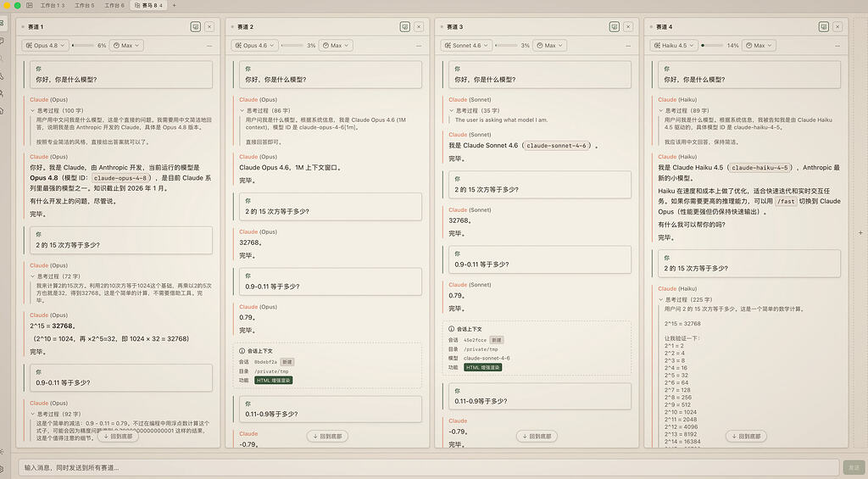Click the 6% context usage bar in 赛道 1
Image resolution: width=868 pixels, height=479 pixels.
coord(82,46)
